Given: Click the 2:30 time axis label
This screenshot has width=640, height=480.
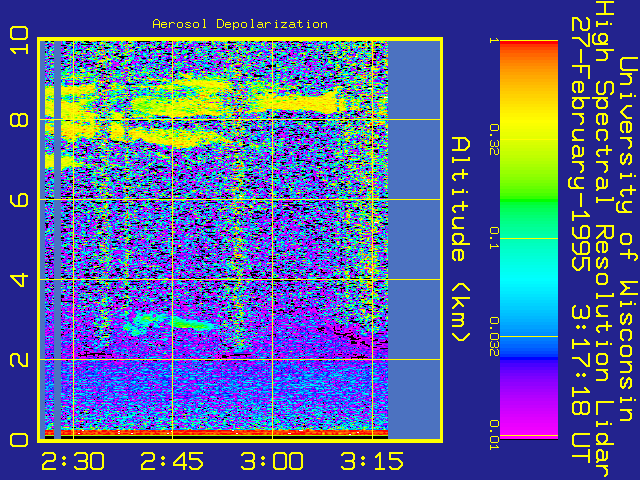Looking at the screenshot, I should [73, 462].
